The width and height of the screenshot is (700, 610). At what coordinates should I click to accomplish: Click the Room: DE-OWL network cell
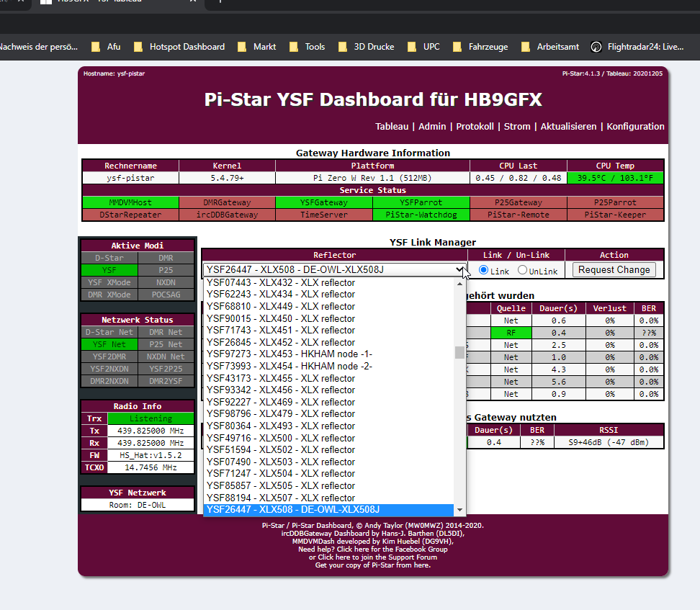click(138, 505)
